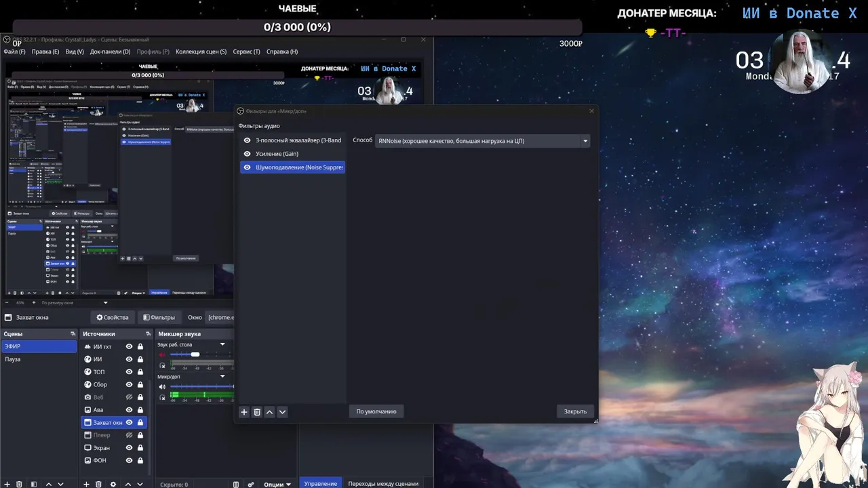Open the Справка (H) menu
Screen dimensions: 868x488
click(282, 52)
